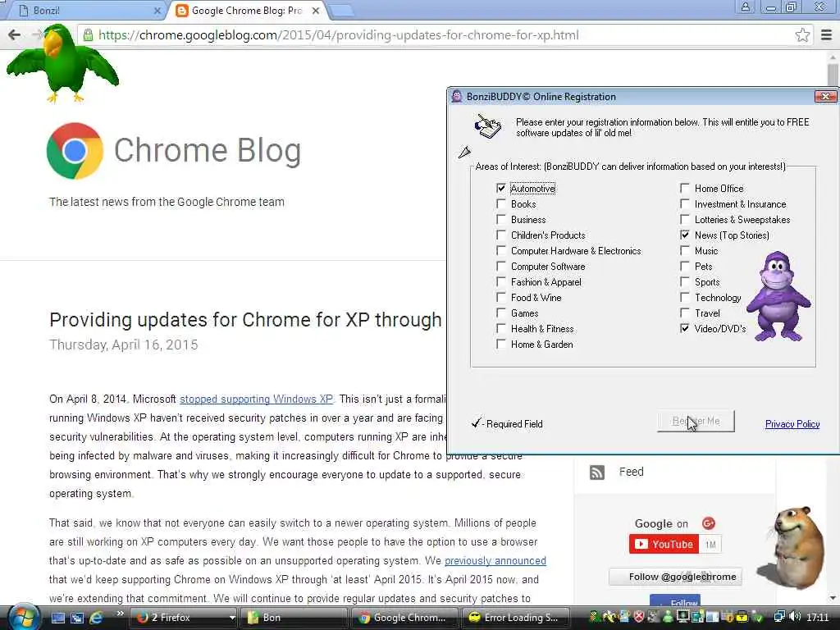Expand the Firefox taskbar group dropdown
Image resolution: width=840 pixels, height=630 pixels.
click(232, 618)
